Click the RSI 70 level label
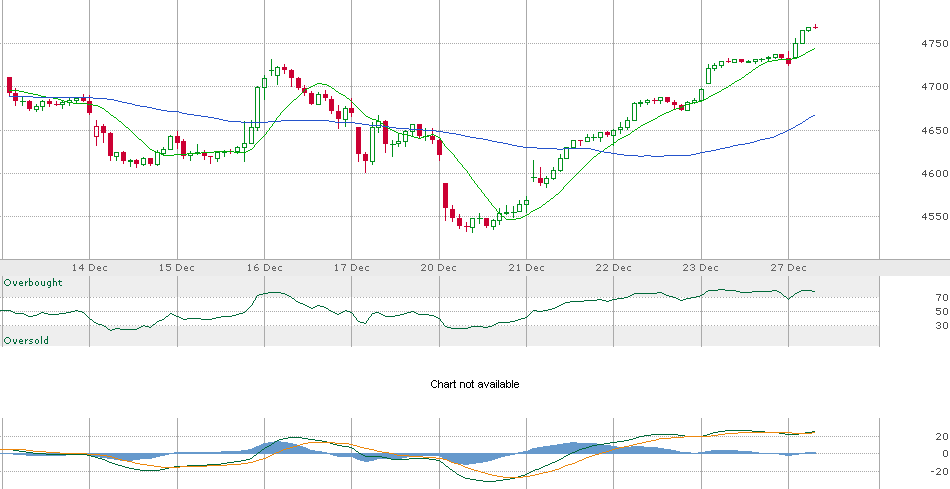 click(x=942, y=298)
